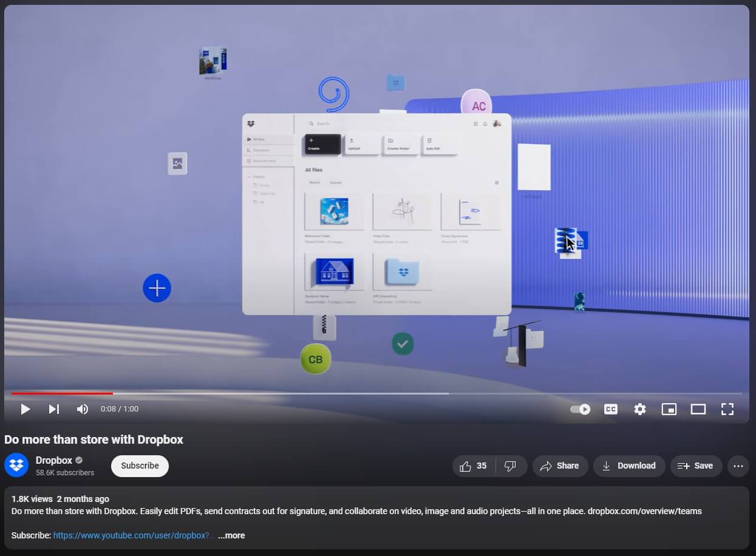Expand description with ...more
756x556 pixels.
point(231,535)
